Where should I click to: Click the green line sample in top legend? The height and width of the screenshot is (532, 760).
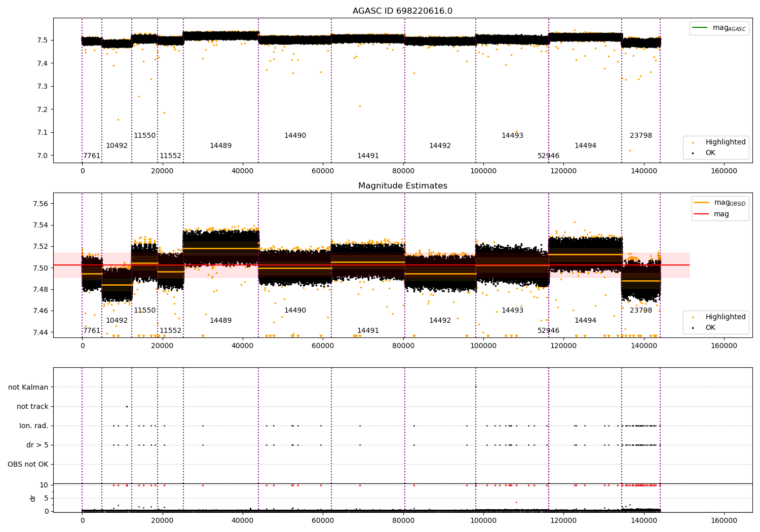[700, 27]
